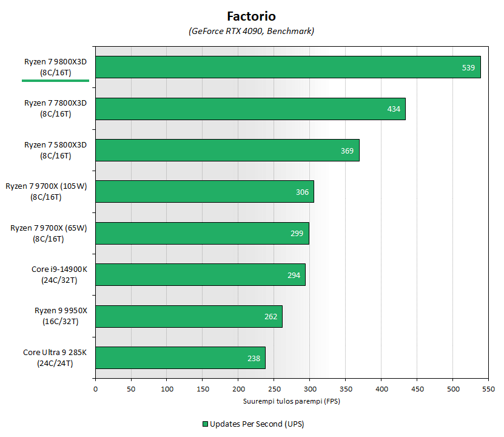
Task: Click the "Factorio" chart title
Action: [251, 16]
